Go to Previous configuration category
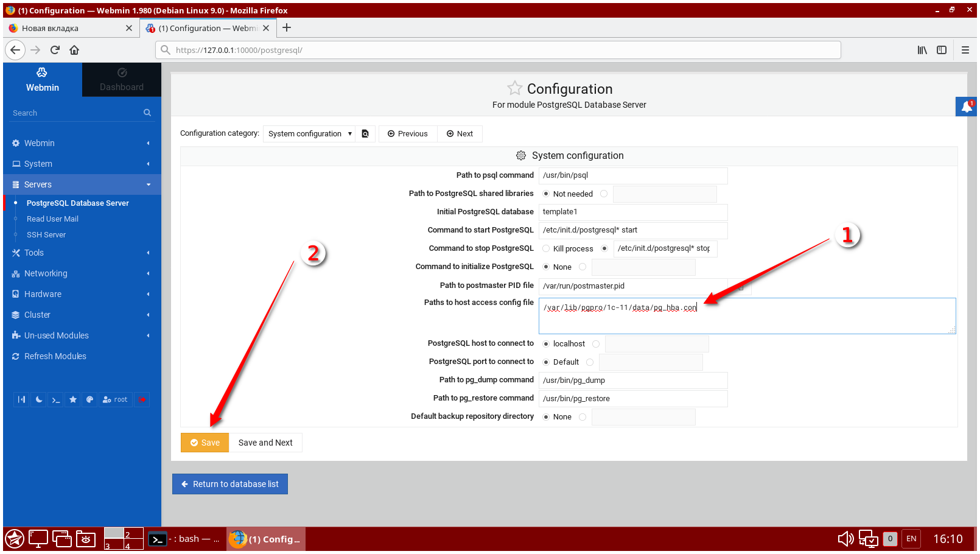980x554 pixels. point(408,134)
